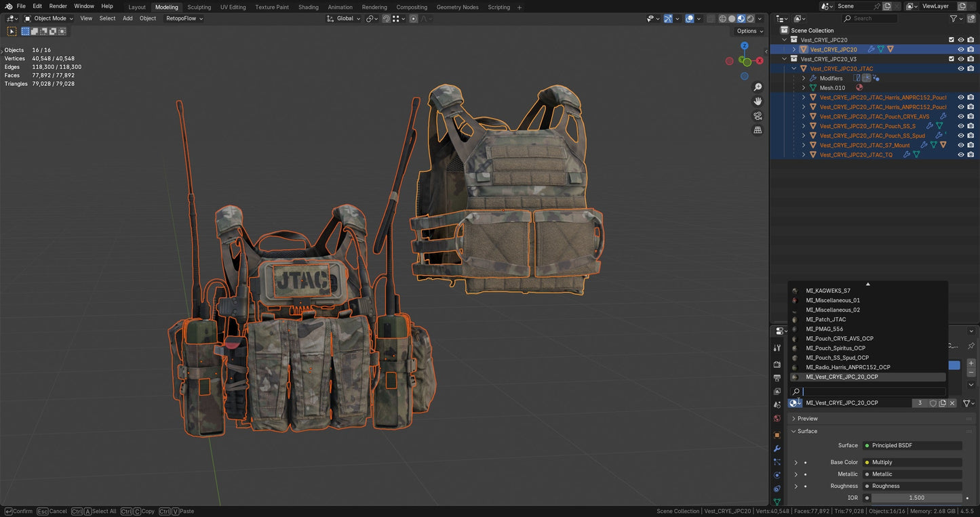Adjust the IOR value slider

coord(916,497)
